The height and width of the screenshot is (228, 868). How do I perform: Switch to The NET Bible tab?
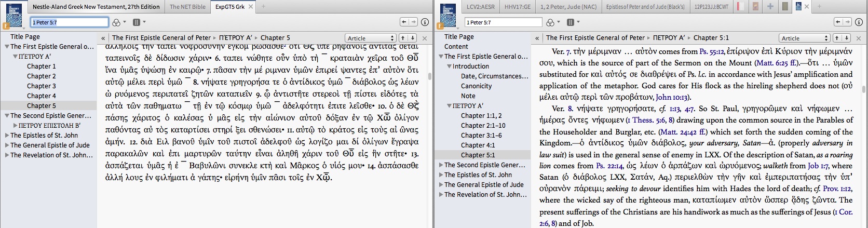pos(187,7)
